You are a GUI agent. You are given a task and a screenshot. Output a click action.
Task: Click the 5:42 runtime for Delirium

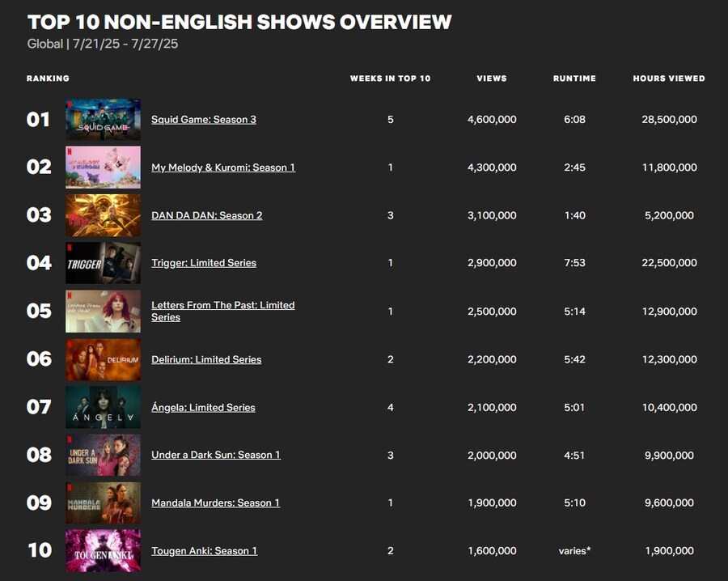click(575, 359)
